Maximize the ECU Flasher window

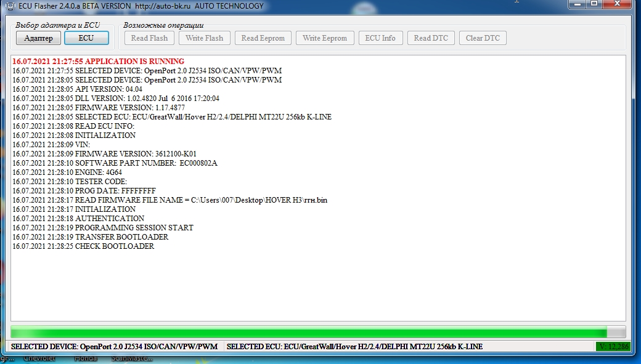click(594, 5)
